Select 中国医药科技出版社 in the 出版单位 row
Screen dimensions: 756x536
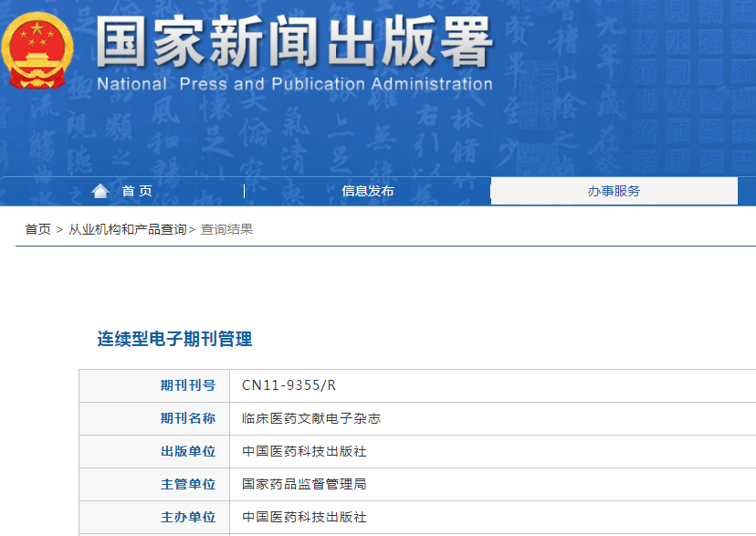[304, 451]
